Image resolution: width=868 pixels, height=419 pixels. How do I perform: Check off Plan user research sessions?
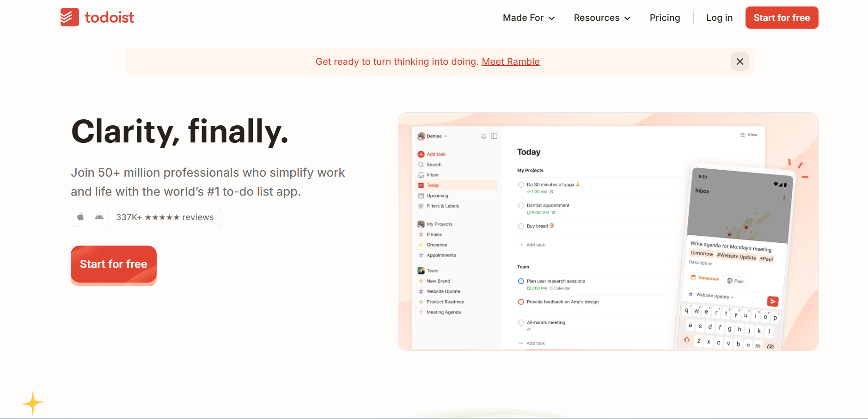[521, 281]
